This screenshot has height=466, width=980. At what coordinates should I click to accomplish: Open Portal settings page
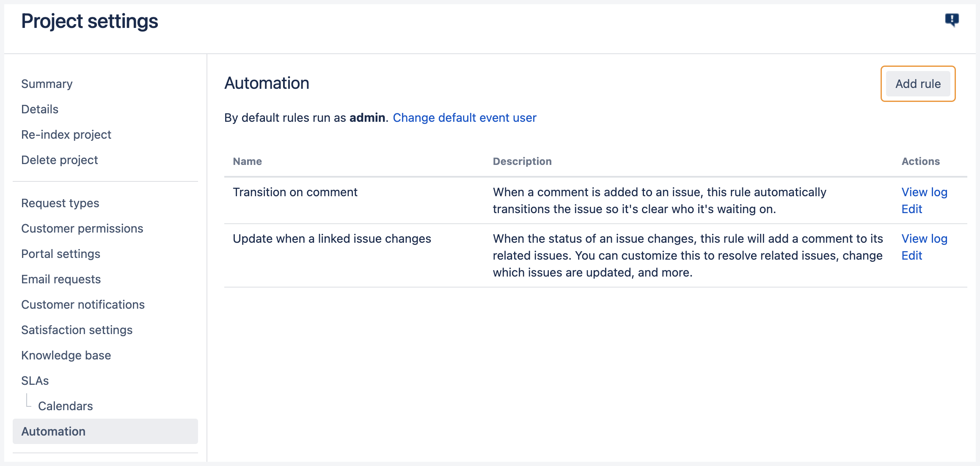point(61,254)
